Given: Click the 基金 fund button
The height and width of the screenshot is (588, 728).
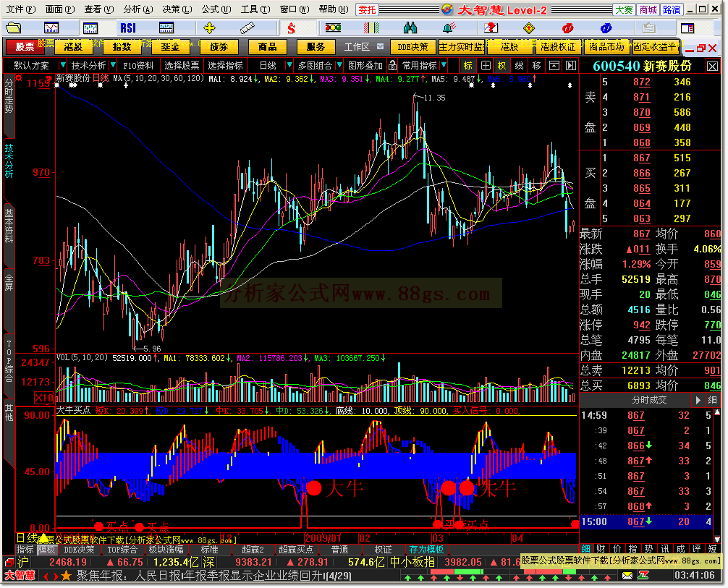Looking at the screenshot, I should (x=170, y=47).
